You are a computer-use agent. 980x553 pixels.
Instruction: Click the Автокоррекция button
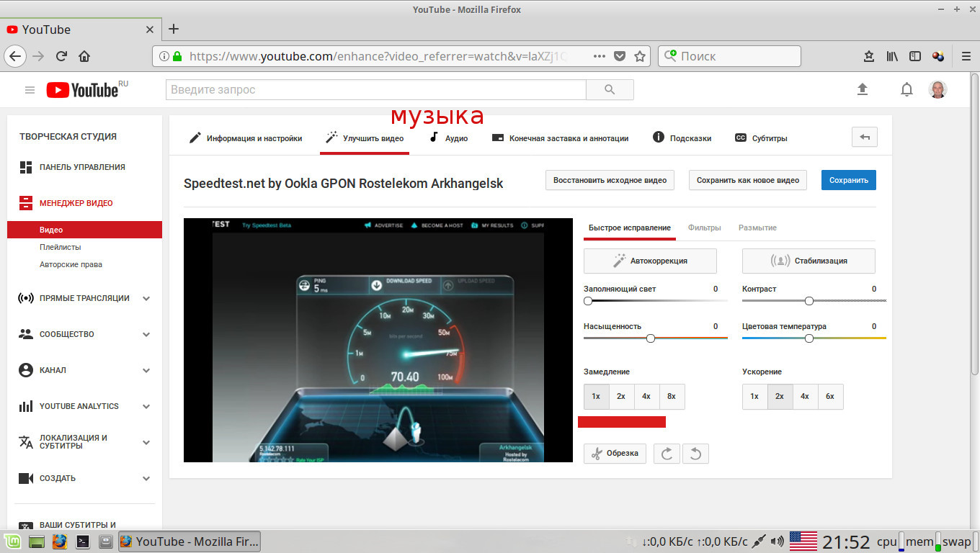coord(650,261)
